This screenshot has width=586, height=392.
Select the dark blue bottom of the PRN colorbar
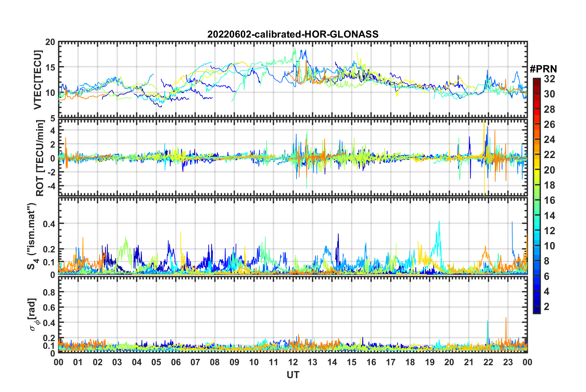[536, 311]
